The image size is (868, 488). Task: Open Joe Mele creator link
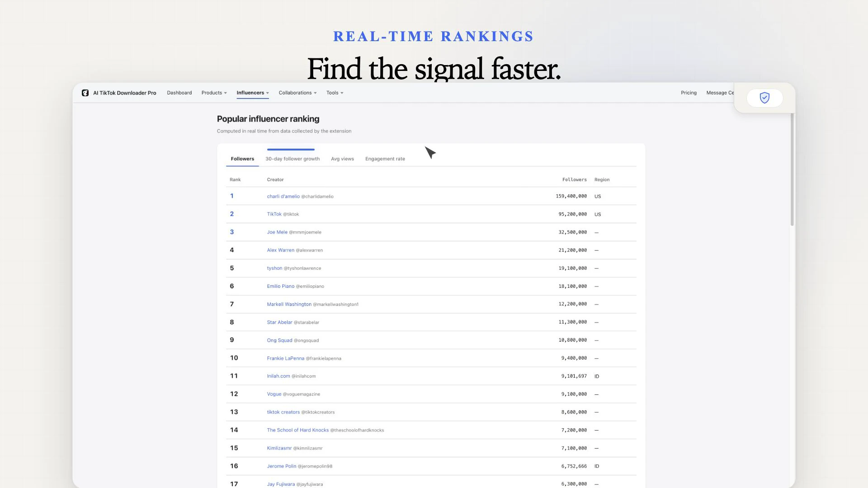(277, 232)
